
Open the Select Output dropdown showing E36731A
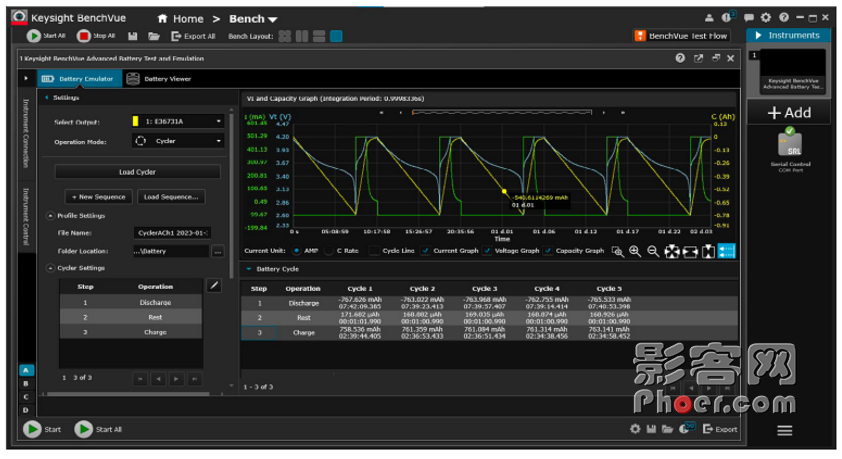(178, 121)
